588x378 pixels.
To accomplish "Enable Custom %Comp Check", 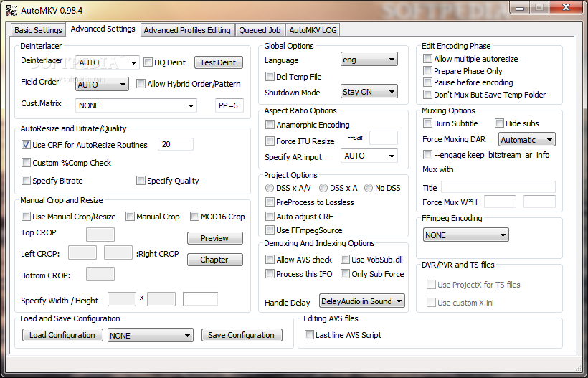I will coord(26,163).
